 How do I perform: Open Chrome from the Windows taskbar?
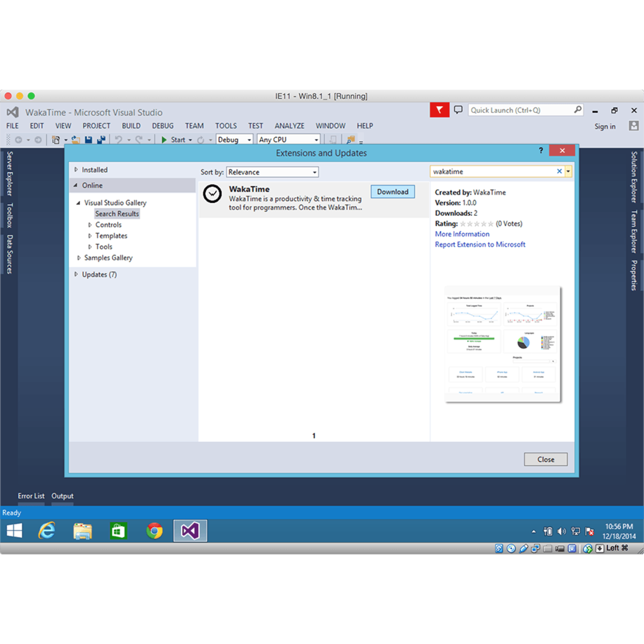pos(154,531)
